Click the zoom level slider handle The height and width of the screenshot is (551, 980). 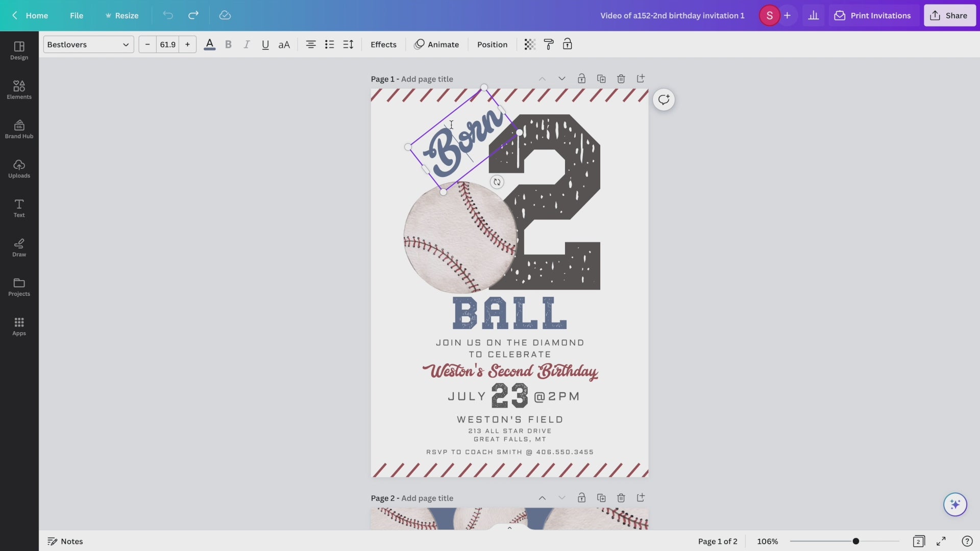point(856,541)
